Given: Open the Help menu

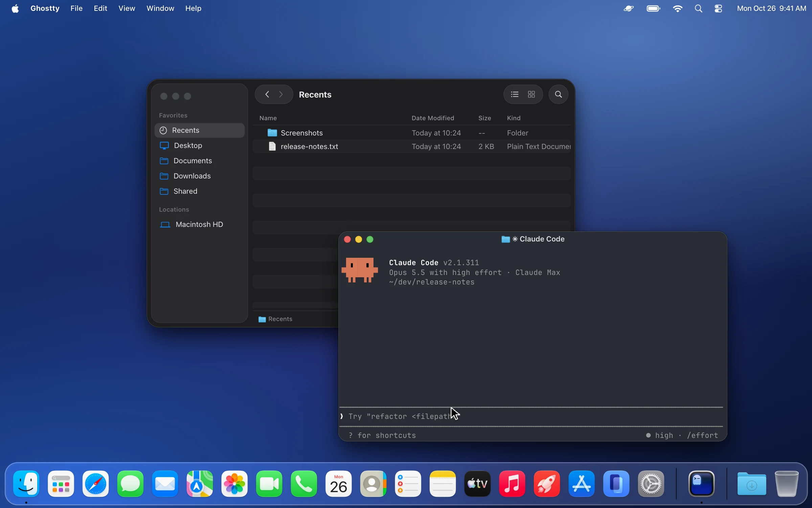Looking at the screenshot, I should tap(193, 8).
